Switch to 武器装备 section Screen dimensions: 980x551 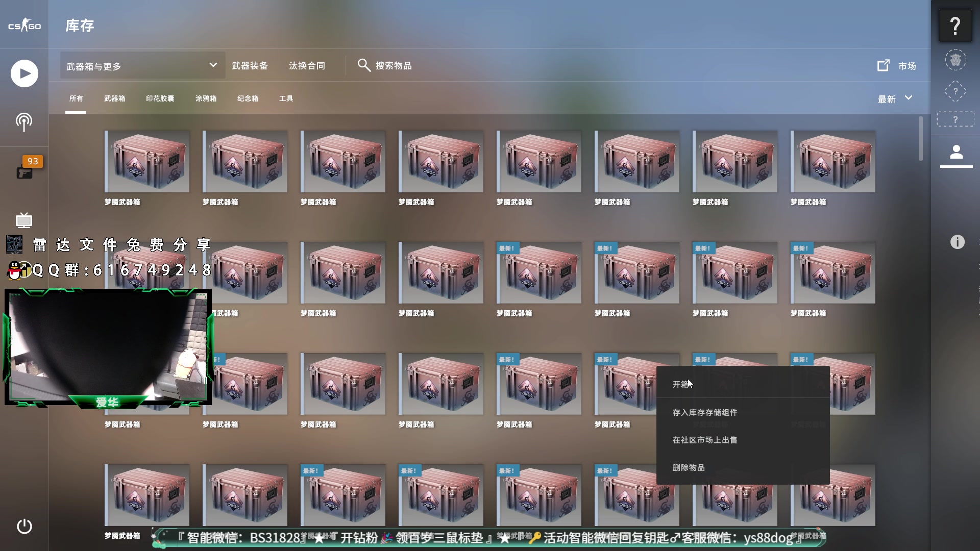pyautogui.click(x=250, y=66)
